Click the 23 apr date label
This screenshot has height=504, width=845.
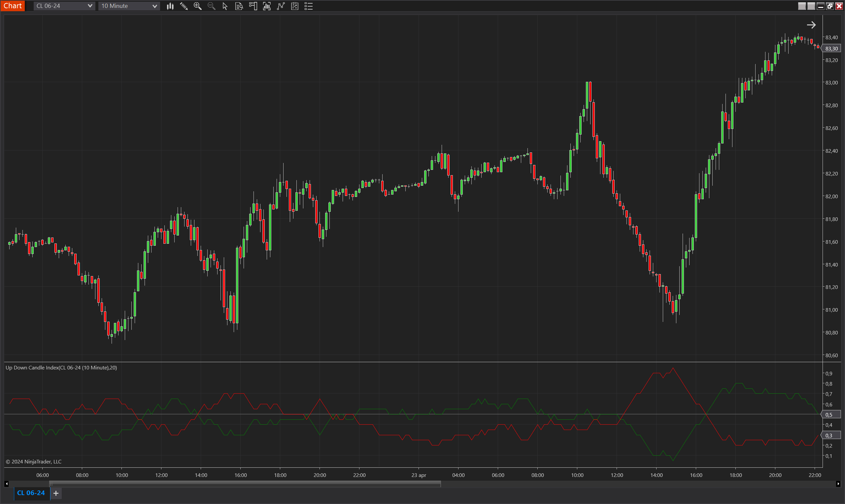point(419,475)
